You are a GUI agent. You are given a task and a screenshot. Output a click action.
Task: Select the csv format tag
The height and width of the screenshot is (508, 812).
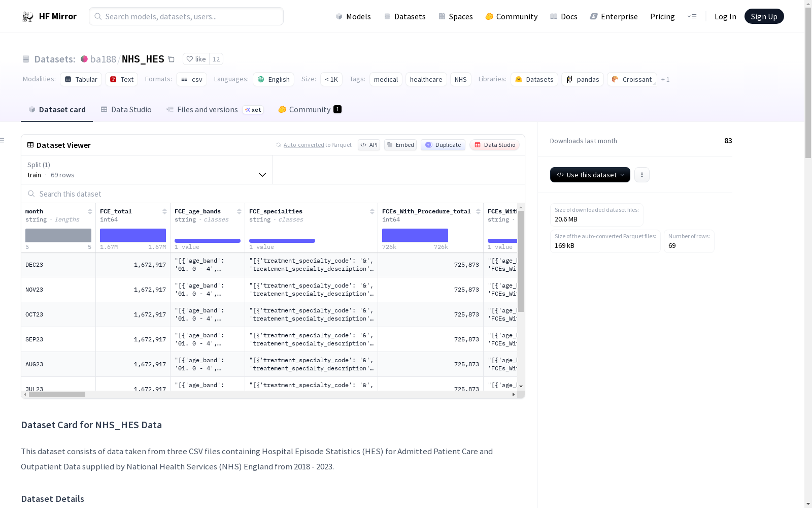tap(192, 79)
